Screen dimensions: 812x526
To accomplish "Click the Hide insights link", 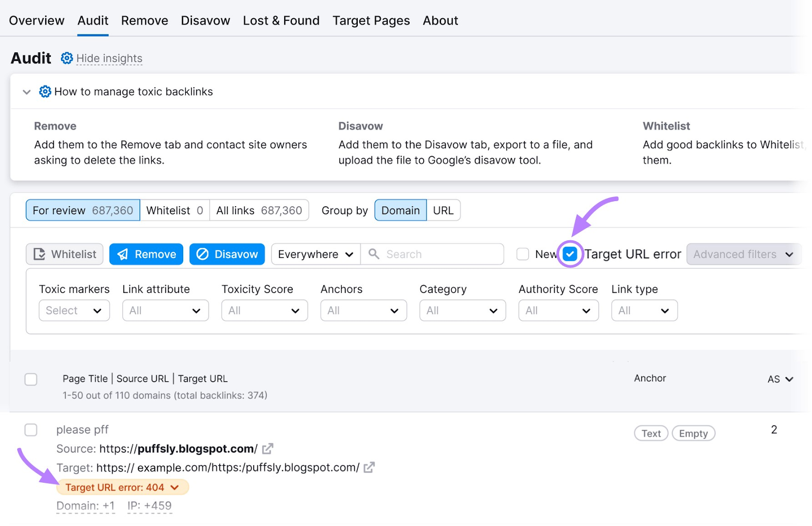I will tap(109, 58).
